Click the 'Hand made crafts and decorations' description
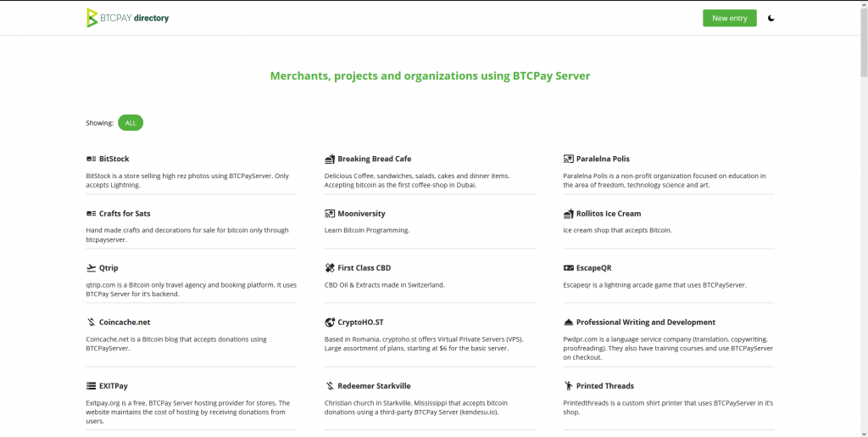The height and width of the screenshot is (437, 868). tap(187, 235)
